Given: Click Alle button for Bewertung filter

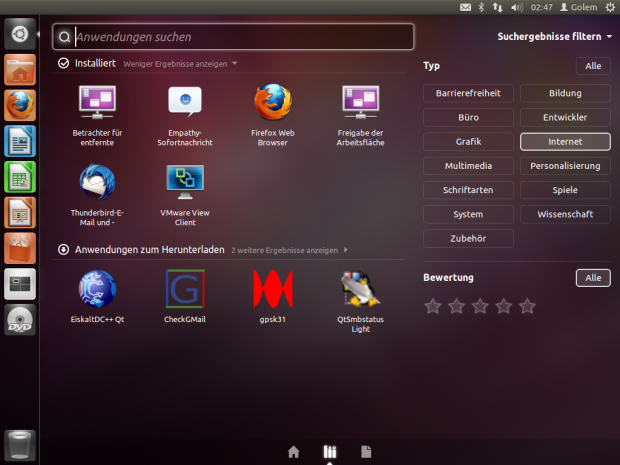Looking at the screenshot, I should click(x=593, y=278).
